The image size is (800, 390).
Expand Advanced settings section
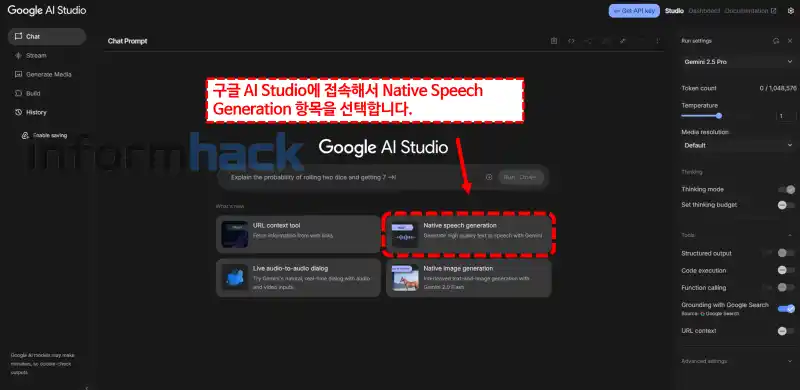tap(738, 361)
